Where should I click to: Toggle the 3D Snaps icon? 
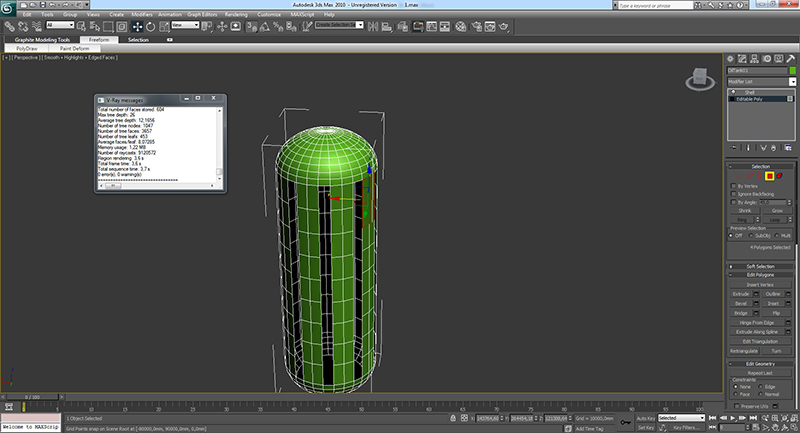click(x=251, y=27)
